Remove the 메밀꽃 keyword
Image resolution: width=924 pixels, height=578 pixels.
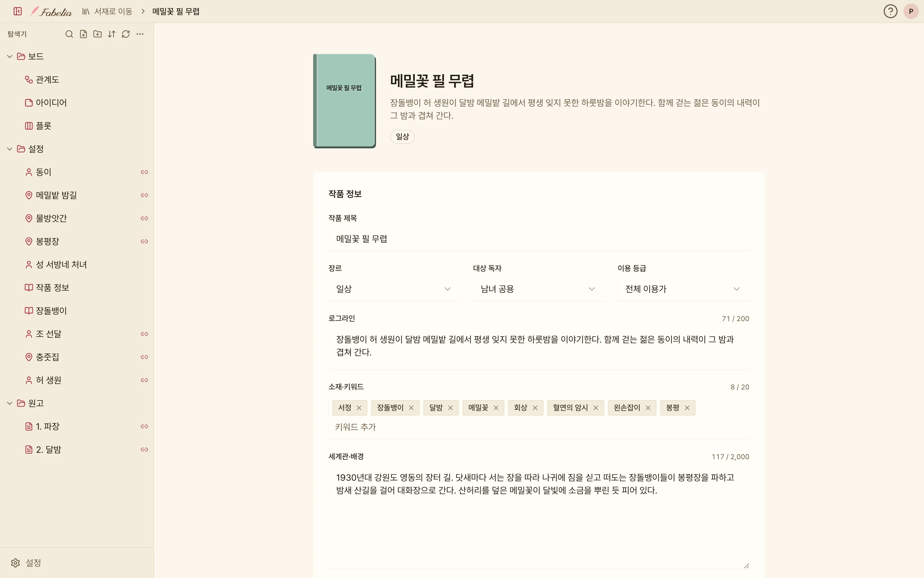coord(496,408)
